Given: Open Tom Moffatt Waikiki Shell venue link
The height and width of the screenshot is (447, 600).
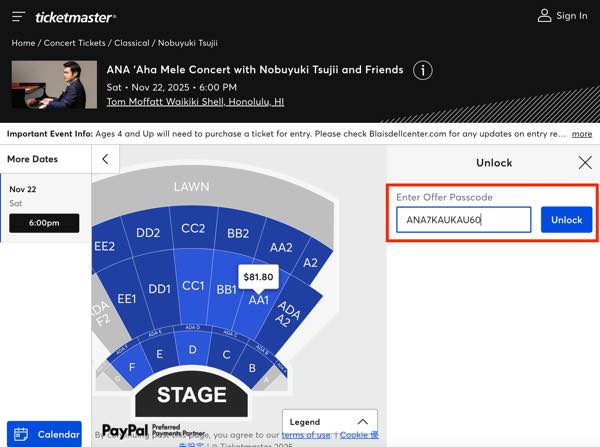Looking at the screenshot, I should coord(195,102).
